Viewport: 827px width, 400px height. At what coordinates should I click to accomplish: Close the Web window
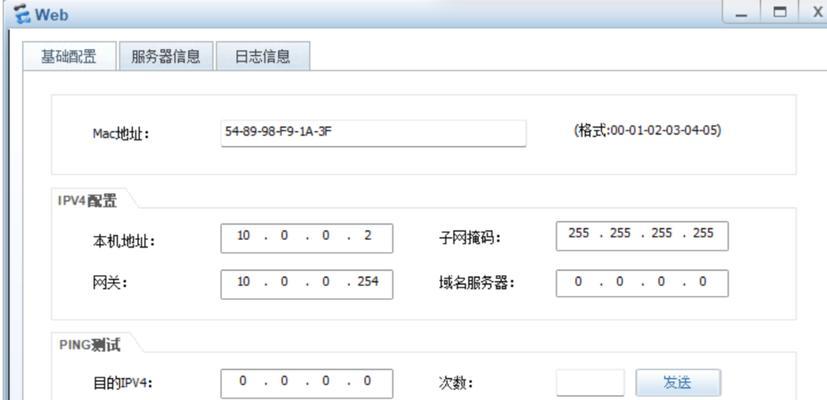coord(816,13)
